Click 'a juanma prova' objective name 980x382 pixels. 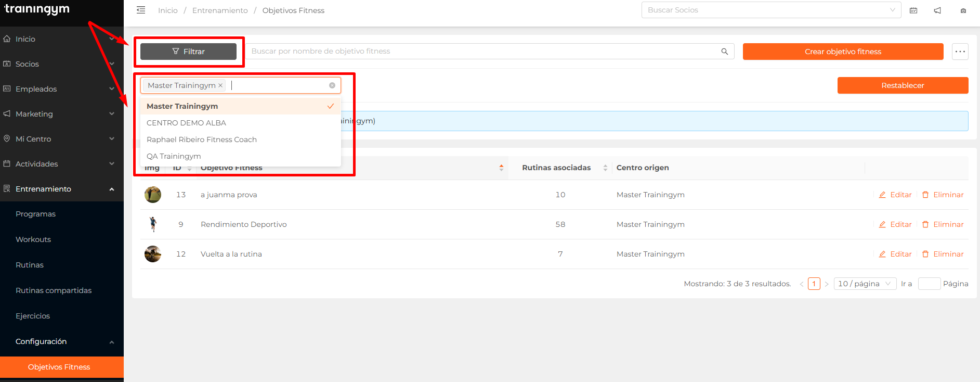(x=229, y=195)
